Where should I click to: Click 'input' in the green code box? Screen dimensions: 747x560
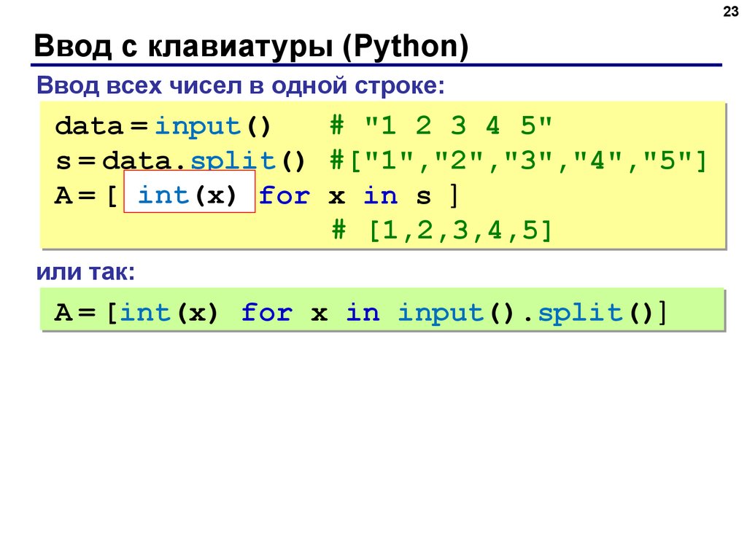[441, 314]
